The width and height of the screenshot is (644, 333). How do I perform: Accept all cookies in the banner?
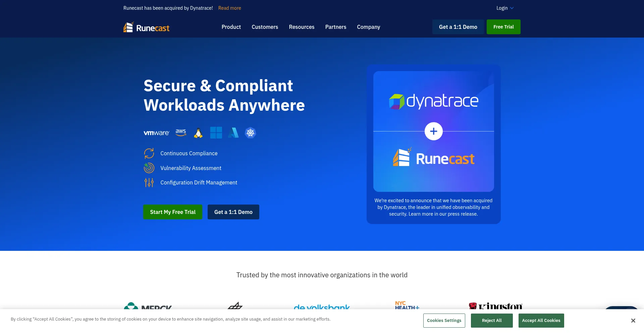541,321
